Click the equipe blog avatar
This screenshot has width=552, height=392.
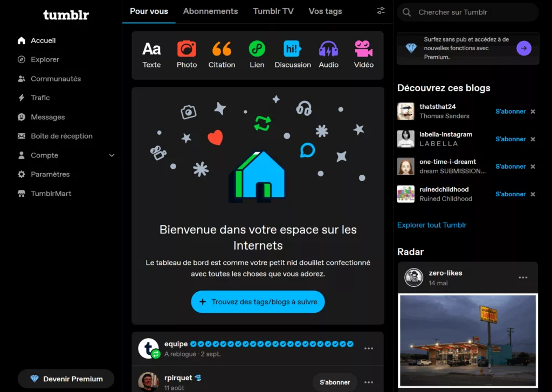pyautogui.click(x=148, y=348)
